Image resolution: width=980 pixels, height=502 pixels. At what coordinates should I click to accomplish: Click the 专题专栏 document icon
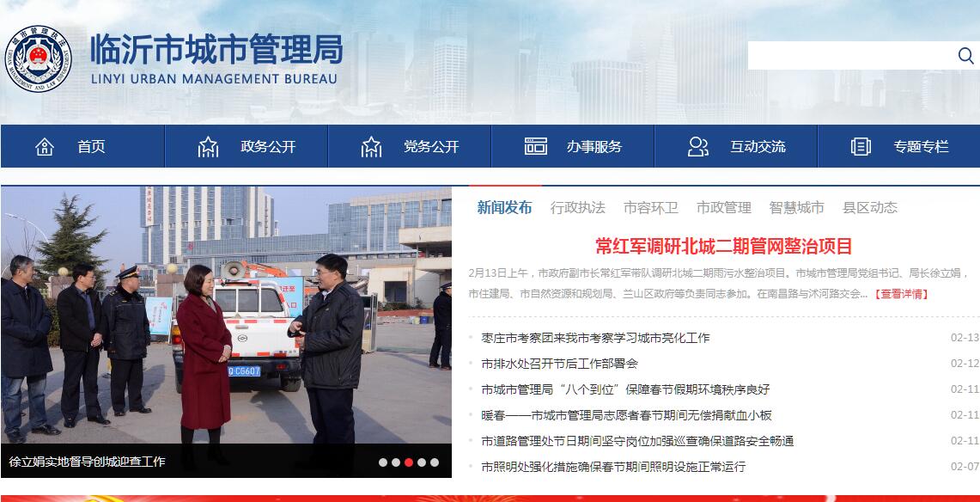(861, 147)
